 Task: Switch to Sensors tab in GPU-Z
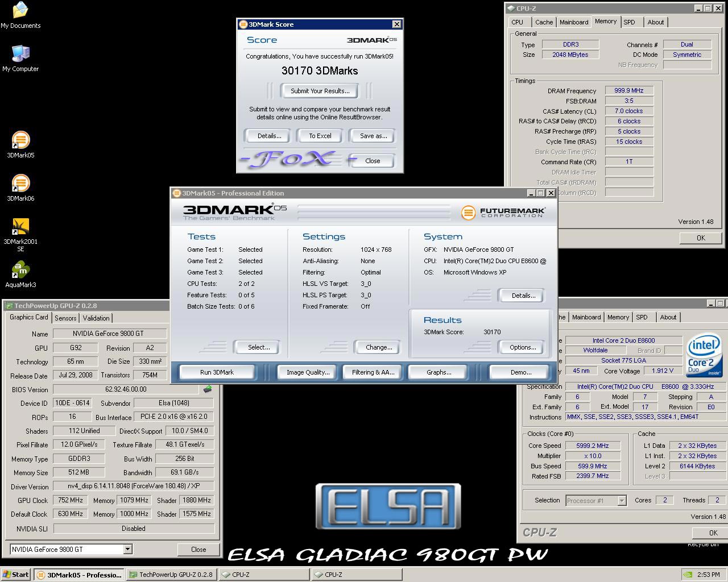click(65, 318)
